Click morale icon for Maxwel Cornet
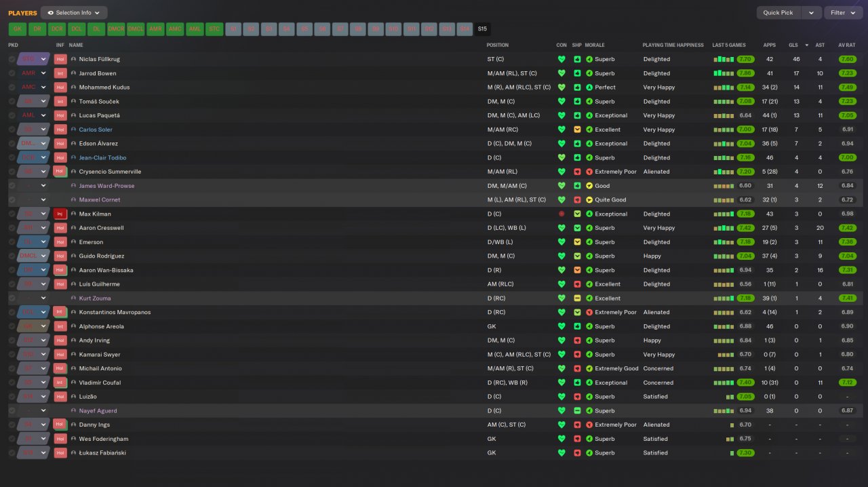The width and height of the screenshot is (868, 487). (589, 200)
